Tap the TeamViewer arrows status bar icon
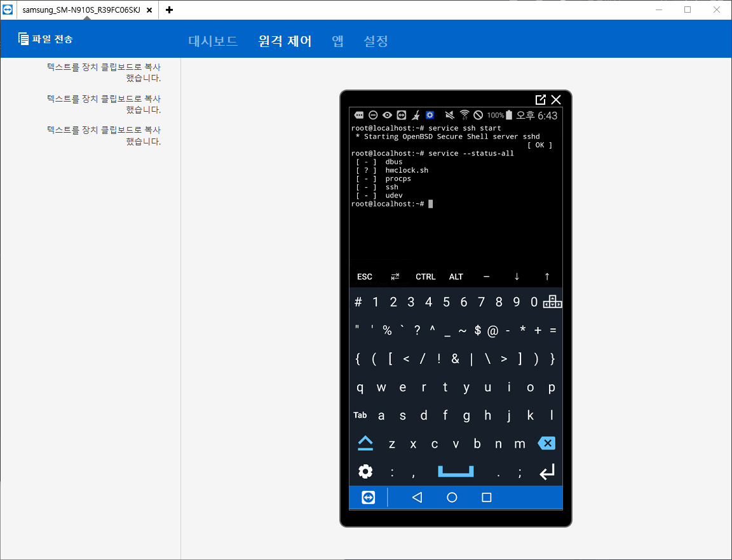Screen dimensions: 732x560 coord(401,115)
